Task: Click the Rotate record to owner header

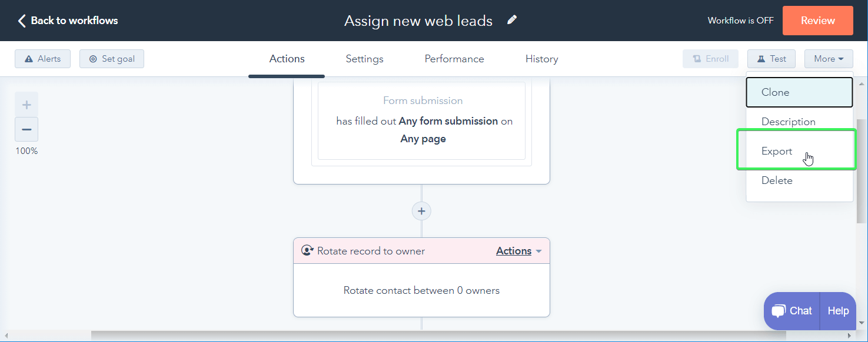Action: 371,250
